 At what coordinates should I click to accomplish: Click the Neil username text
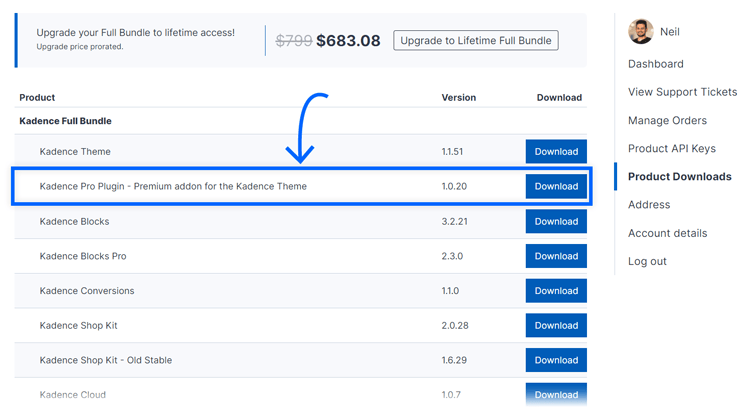(x=670, y=32)
